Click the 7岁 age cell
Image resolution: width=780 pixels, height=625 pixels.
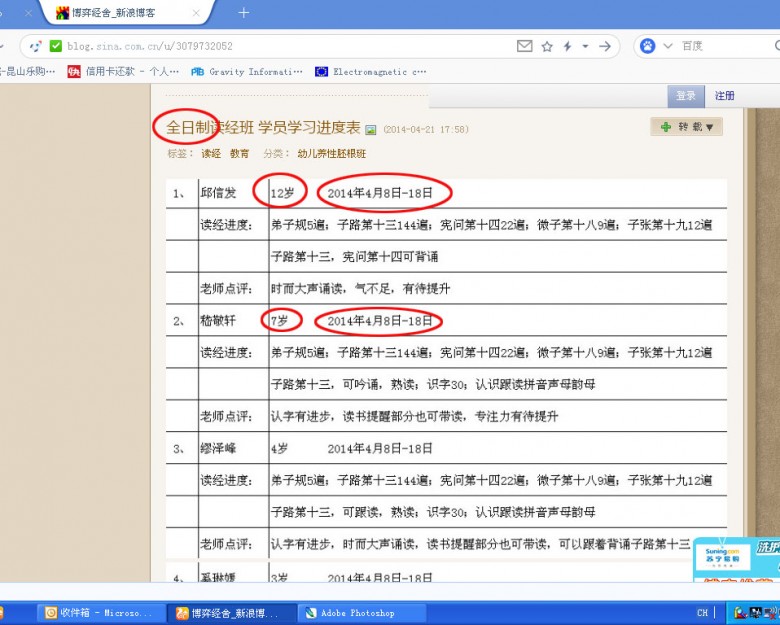280,321
